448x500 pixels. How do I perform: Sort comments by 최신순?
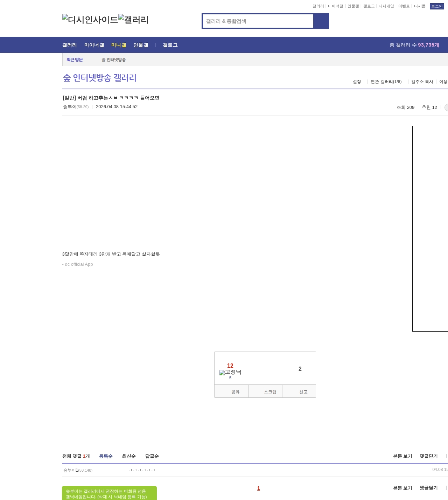coord(129,456)
